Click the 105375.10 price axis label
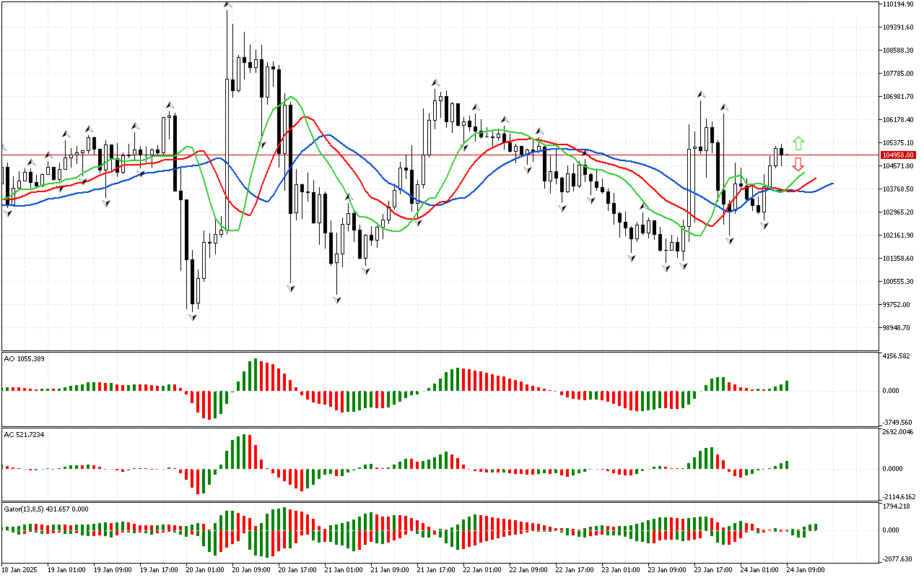The width and height of the screenshot is (924, 578). click(899, 143)
